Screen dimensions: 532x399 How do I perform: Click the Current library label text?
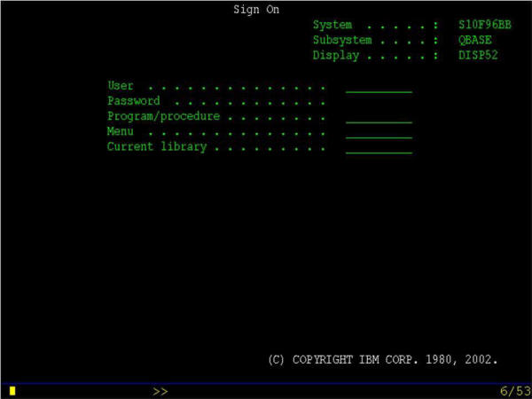coord(157,147)
